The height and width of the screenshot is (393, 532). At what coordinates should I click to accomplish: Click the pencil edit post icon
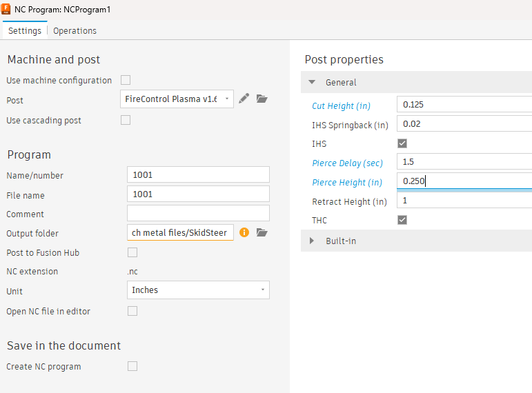[x=244, y=99]
